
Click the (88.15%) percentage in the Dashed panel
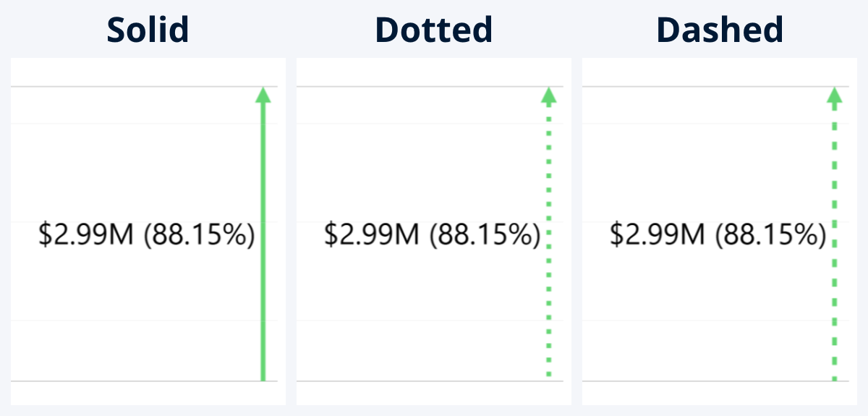click(x=770, y=235)
